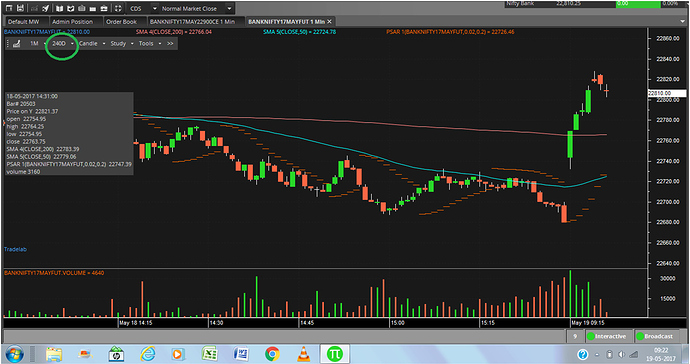Open the Normal Market Close dropdown

pos(196,8)
